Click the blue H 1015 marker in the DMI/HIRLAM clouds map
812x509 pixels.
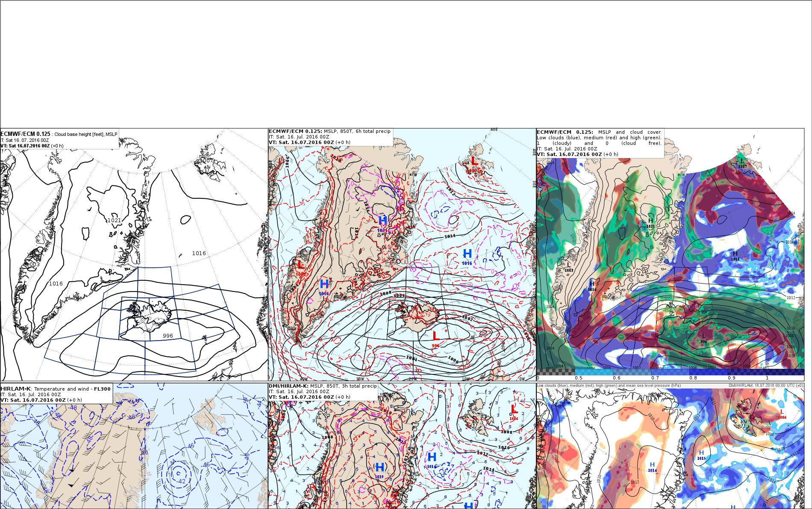701,455
